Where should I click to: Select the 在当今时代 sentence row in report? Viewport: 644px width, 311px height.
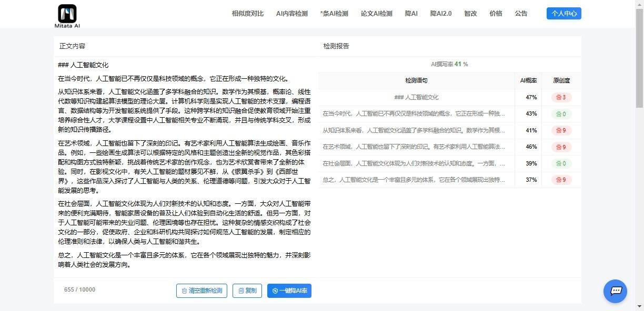coord(416,114)
